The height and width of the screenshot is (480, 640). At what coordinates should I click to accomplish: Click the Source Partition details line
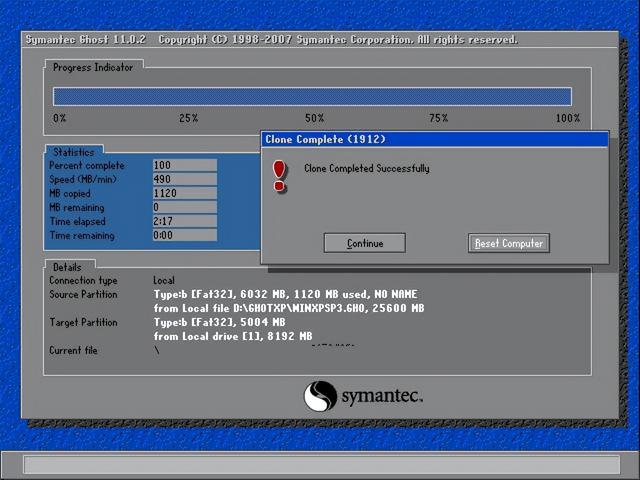[x=285, y=295]
